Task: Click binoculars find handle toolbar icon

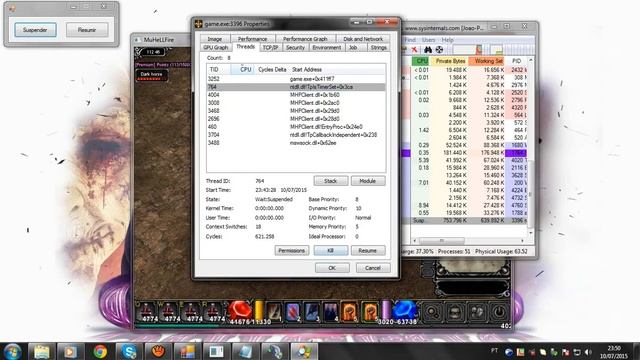Action: [x=427, y=50]
